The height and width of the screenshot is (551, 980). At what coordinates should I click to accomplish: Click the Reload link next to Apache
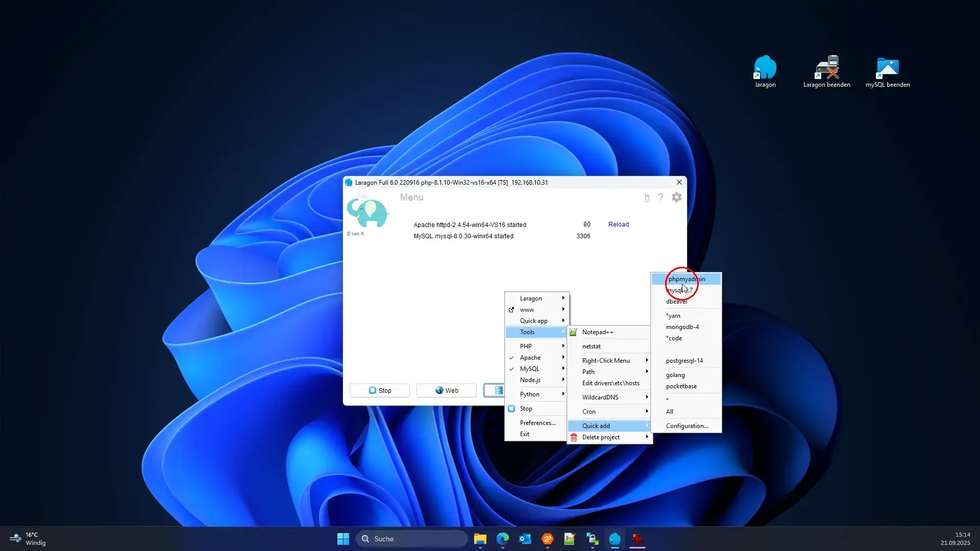click(618, 224)
